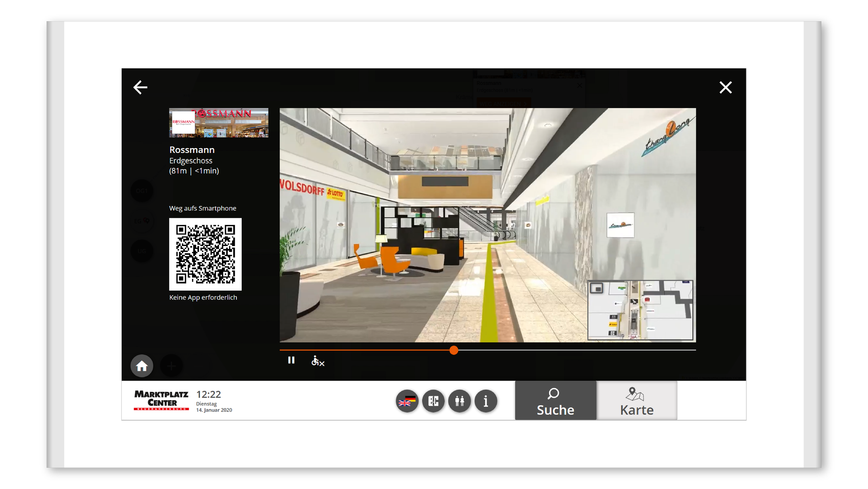Image resolution: width=868 pixels, height=489 pixels.
Task: Close the Rossmann route overlay
Action: [x=725, y=87]
